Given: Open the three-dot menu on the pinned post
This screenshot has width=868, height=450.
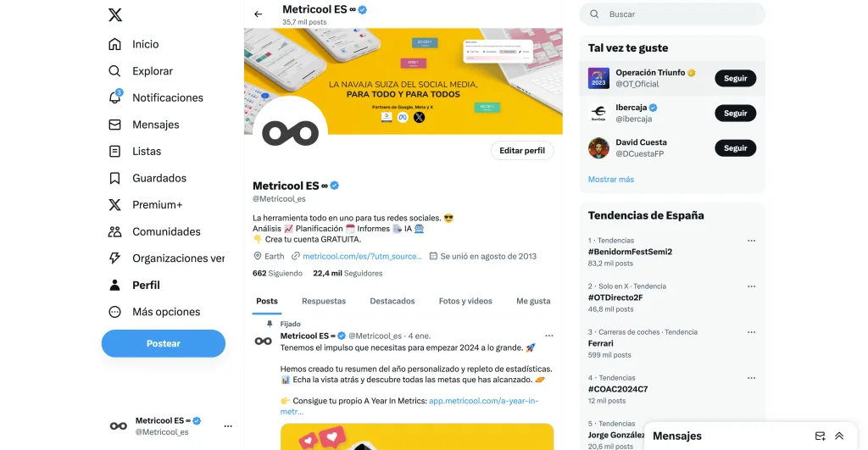Looking at the screenshot, I should pyautogui.click(x=548, y=336).
